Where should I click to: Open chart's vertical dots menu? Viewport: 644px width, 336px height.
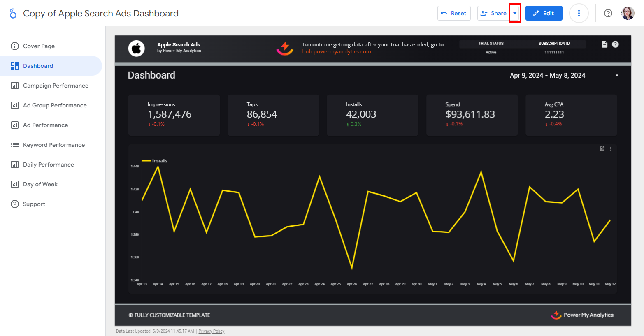[x=611, y=149]
